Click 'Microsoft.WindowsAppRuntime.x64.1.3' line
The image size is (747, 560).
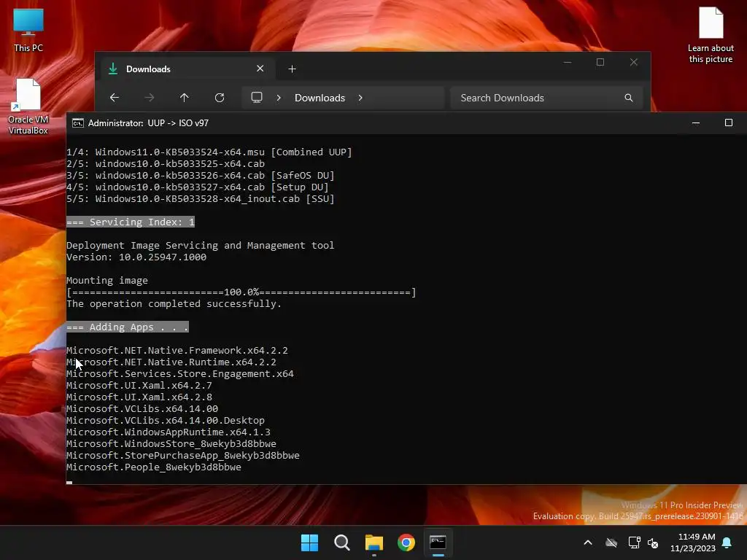click(x=169, y=432)
